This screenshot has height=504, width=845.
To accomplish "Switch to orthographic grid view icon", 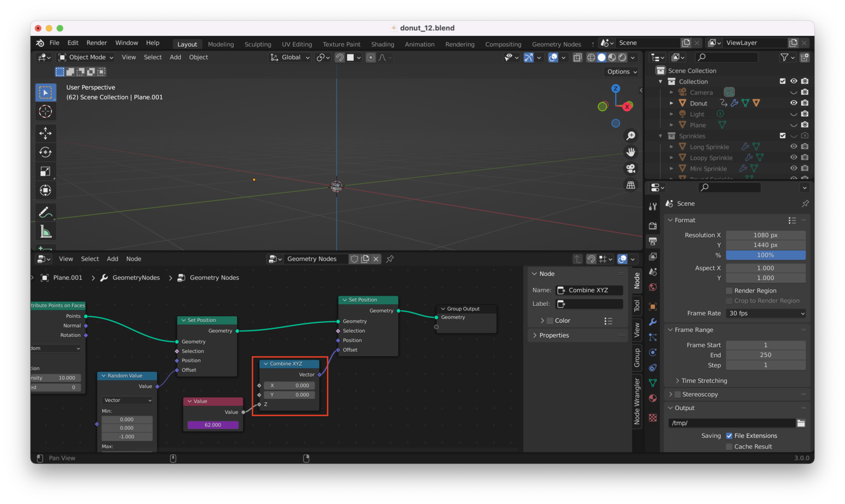I will [x=630, y=185].
